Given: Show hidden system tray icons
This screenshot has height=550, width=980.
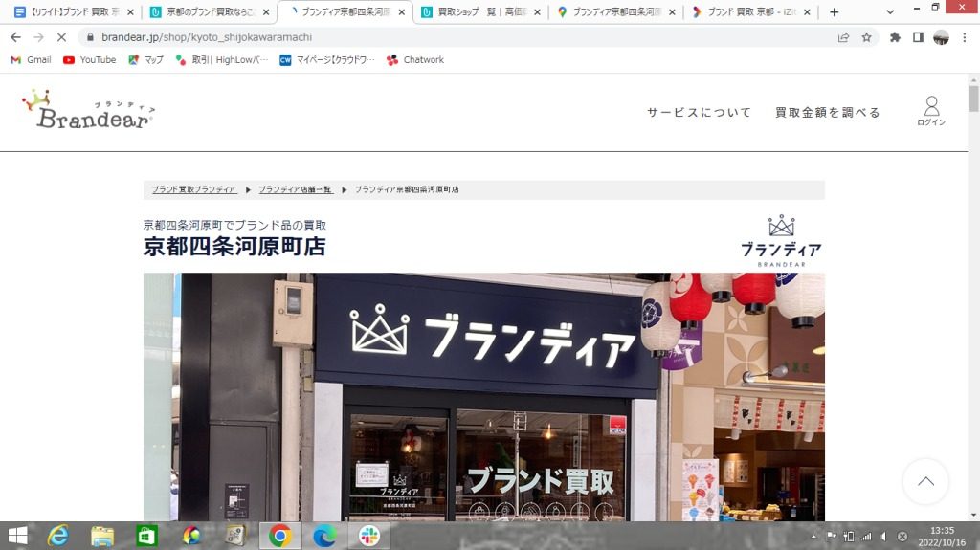Looking at the screenshot, I should (813, 536).
